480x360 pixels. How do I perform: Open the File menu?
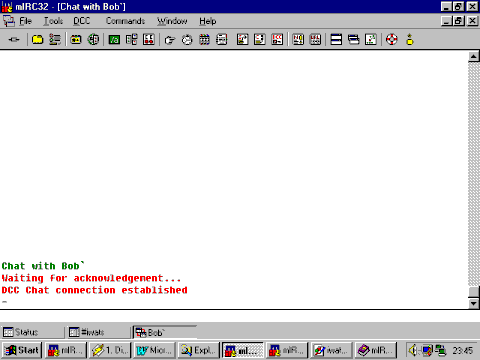(25, 21)
